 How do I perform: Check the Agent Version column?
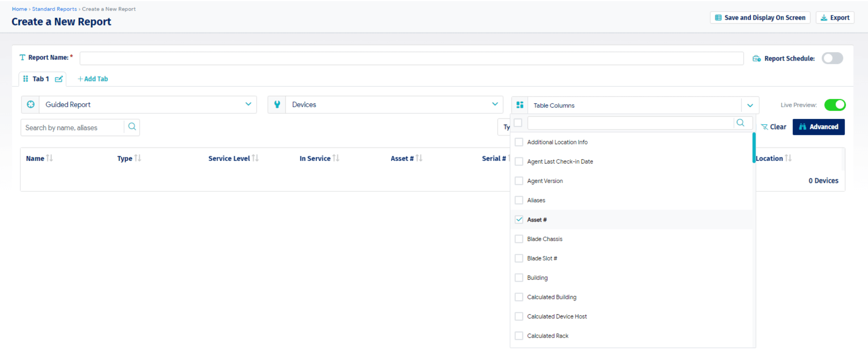click(x=519, y=181)
